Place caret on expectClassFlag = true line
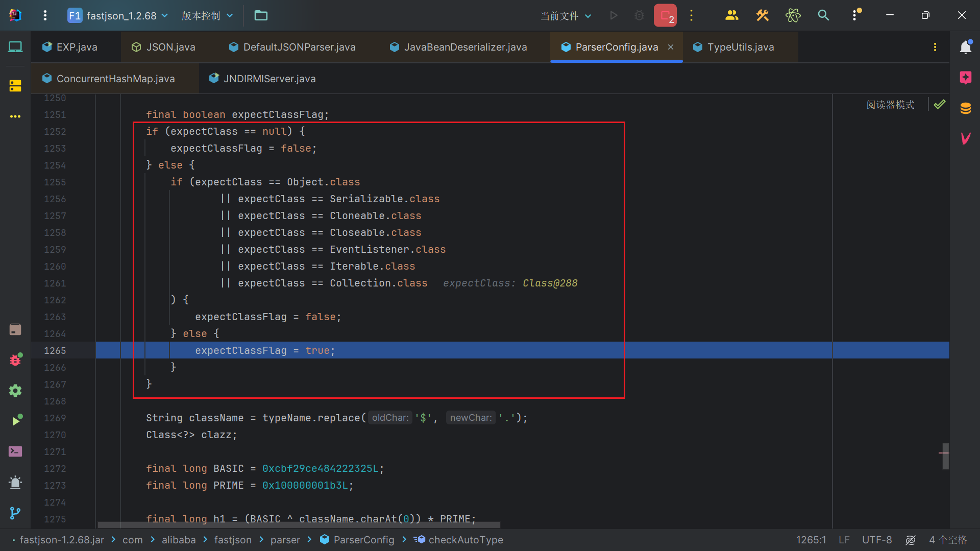Image resolution: width=980 pixels, height=551 pixels. pyautogui.click(x=265, y=350)
